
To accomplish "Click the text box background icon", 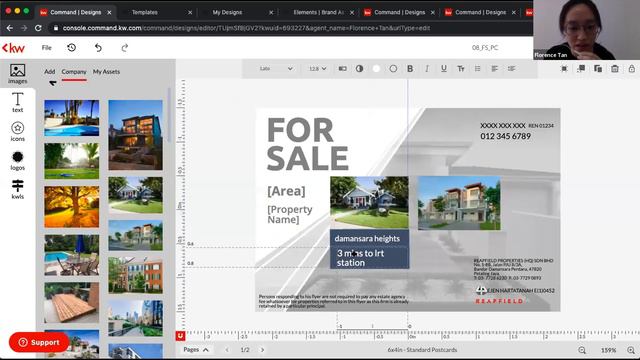I will point(342,69).
